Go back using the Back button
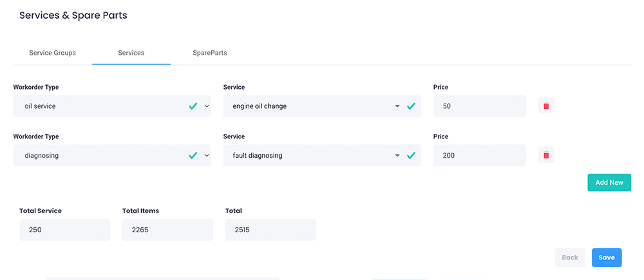This screenshot has height=280, width=644. coord(570,257)
